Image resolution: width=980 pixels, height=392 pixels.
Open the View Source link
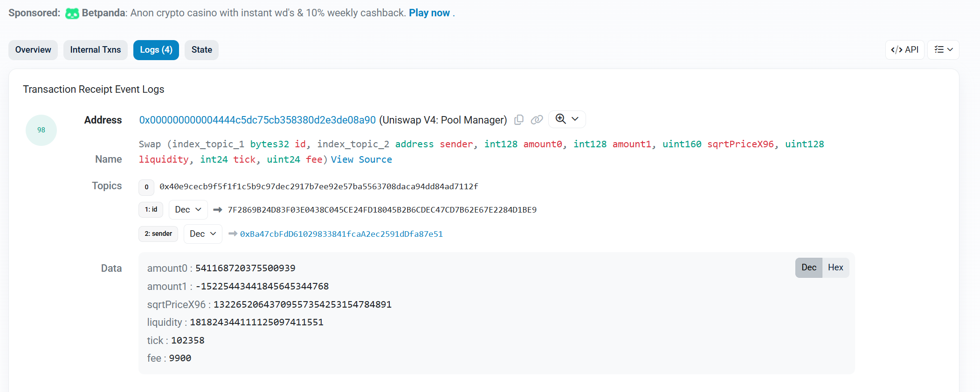point(361,159)
